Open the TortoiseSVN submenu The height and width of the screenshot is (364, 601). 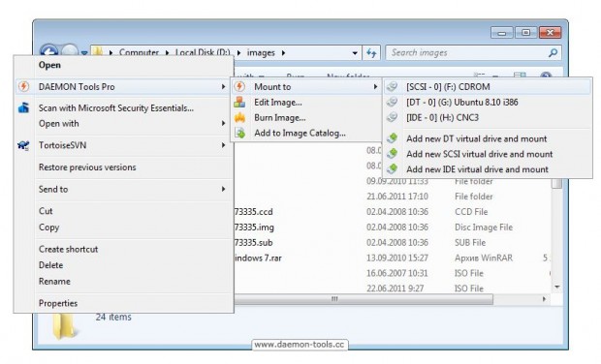click(124, 145)
